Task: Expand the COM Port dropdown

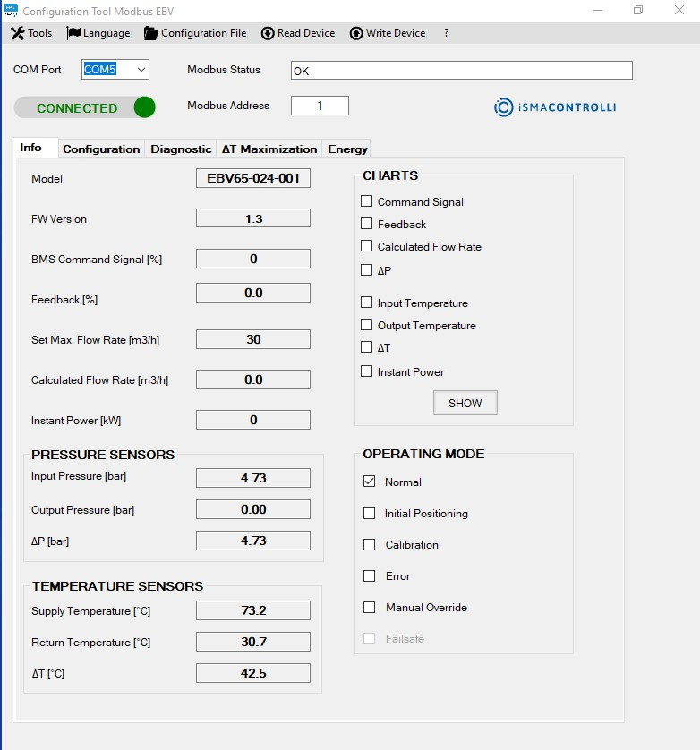Action: [141, 69]
